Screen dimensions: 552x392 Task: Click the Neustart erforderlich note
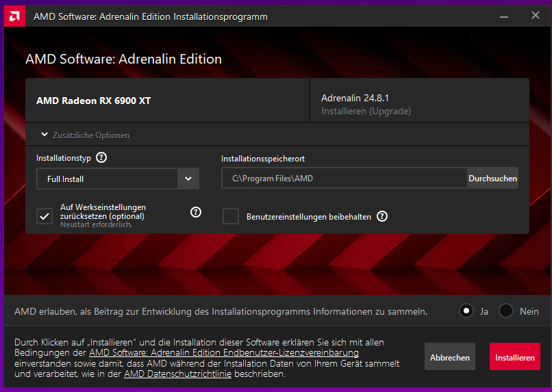[x=96, y=224]
